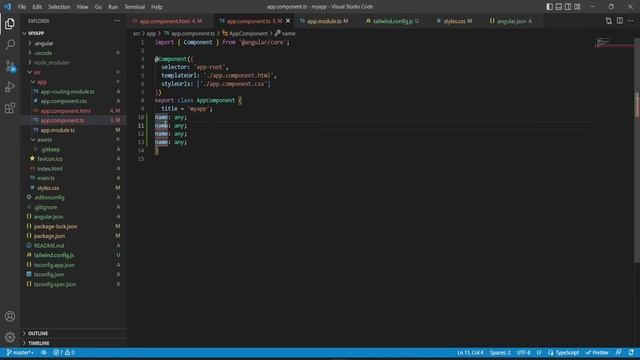Open the Search view icon
640x360 pixels.
pyautogui.click(x=10, y=44)
